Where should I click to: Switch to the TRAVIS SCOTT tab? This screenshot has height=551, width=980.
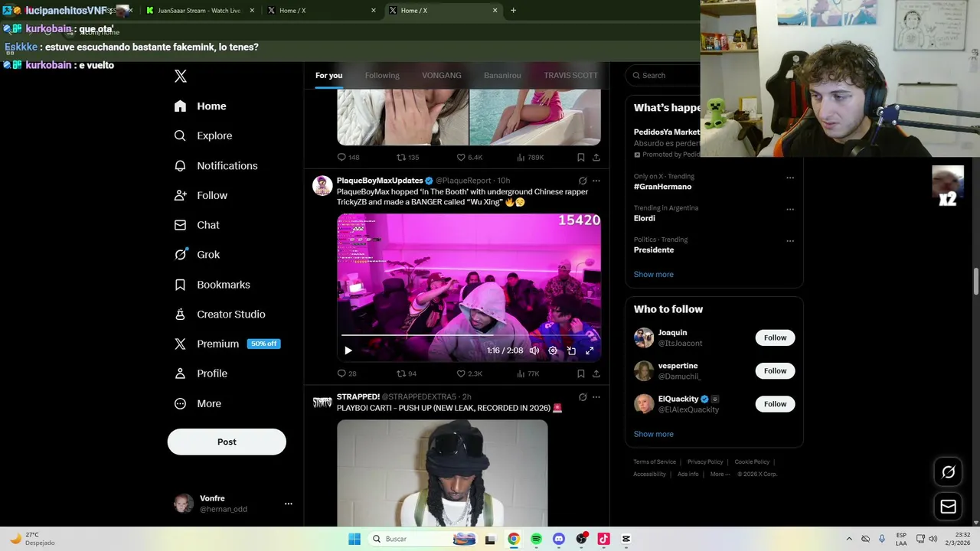(570, 75)
